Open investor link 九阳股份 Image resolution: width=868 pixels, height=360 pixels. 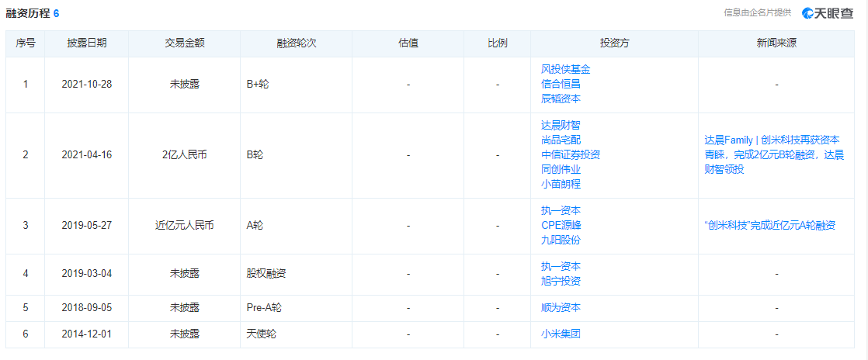click(561, 240)
